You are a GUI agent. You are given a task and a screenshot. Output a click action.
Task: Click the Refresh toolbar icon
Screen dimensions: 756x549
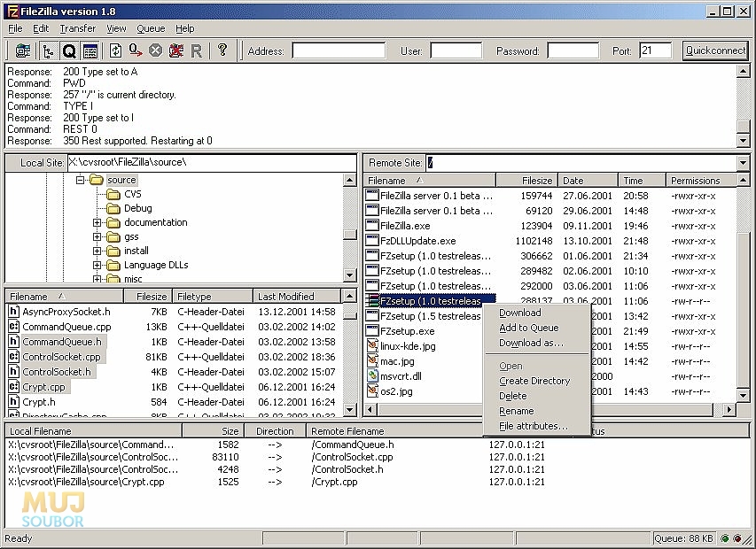[x=116, y=50]
